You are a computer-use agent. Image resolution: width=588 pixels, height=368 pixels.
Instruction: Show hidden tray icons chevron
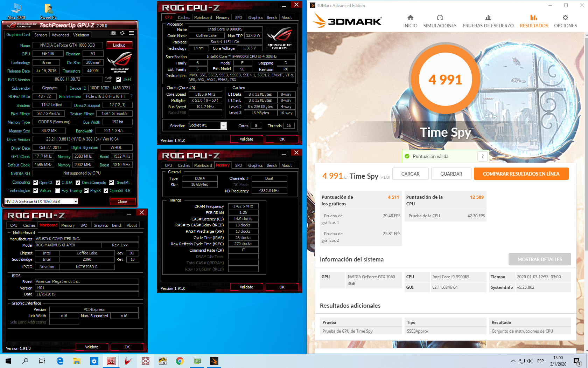pos(513,361)
